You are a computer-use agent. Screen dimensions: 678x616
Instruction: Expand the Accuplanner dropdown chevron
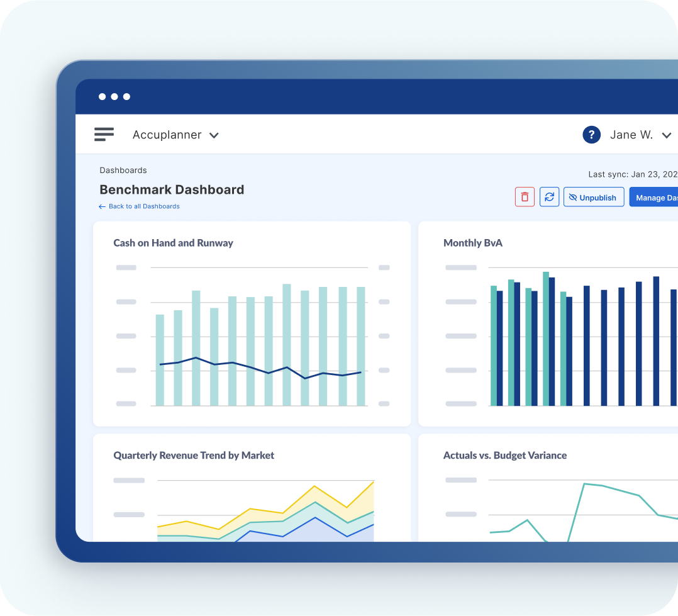[x=214, y=135]
